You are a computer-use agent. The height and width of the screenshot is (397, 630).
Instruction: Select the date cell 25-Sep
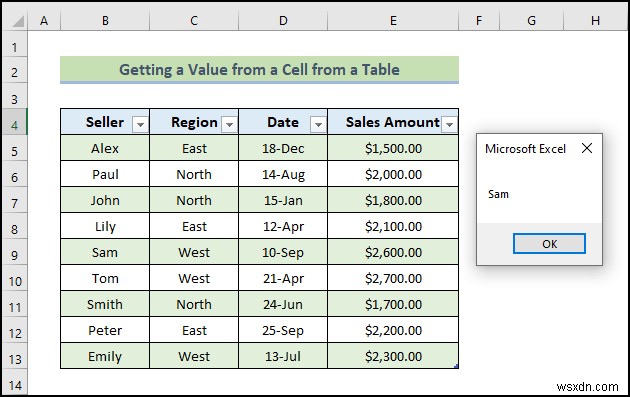[x=283, y=330]
